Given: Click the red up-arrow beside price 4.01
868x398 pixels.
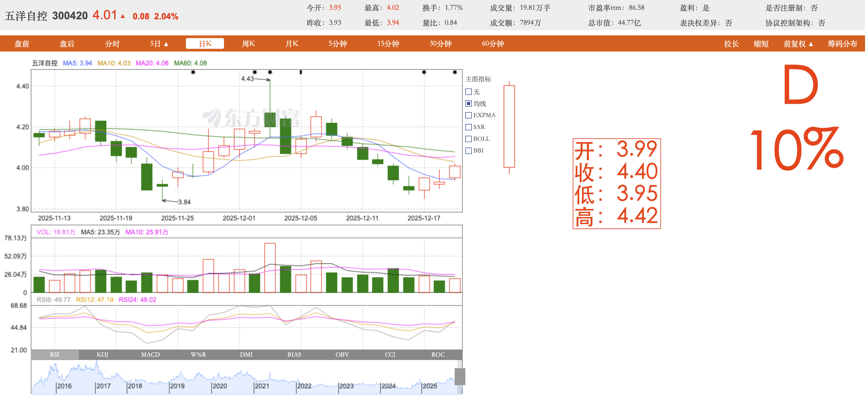Looking at the screenshot, I should (x=123, y=16).
